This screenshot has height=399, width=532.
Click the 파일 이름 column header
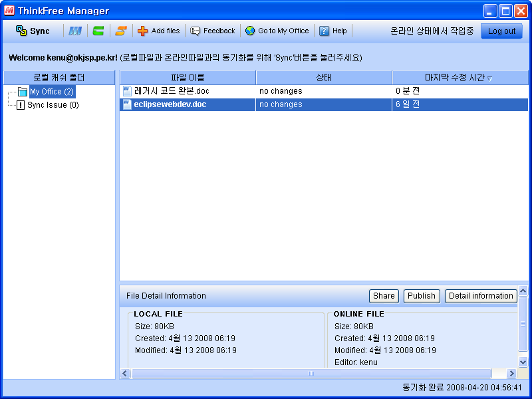(x=188, y=78)
